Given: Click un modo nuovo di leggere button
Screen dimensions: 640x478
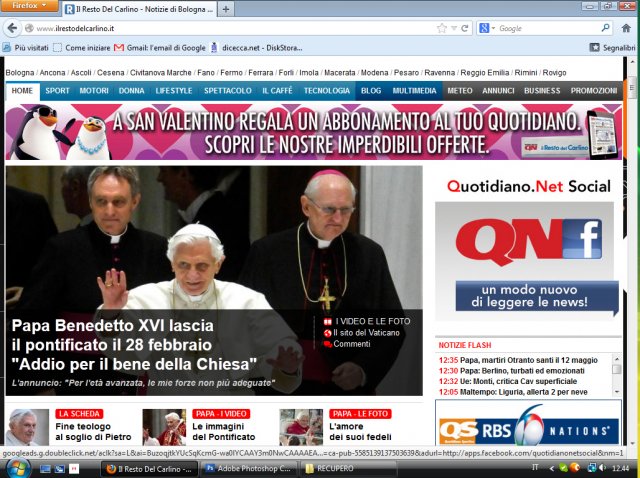Looking at the screenshot, I should tap(537, 297).
